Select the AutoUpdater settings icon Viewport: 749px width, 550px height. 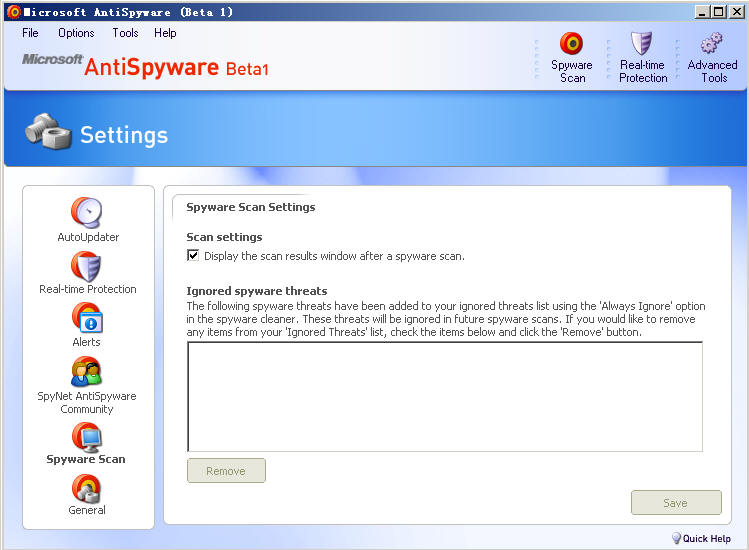point(87,212)
